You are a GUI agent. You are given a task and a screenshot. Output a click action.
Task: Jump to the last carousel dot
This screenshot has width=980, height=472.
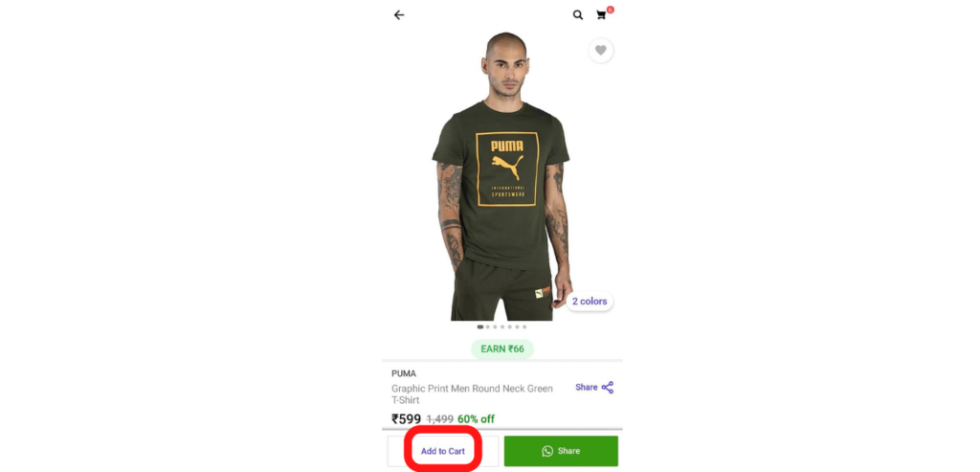click(x=524, y=327)
